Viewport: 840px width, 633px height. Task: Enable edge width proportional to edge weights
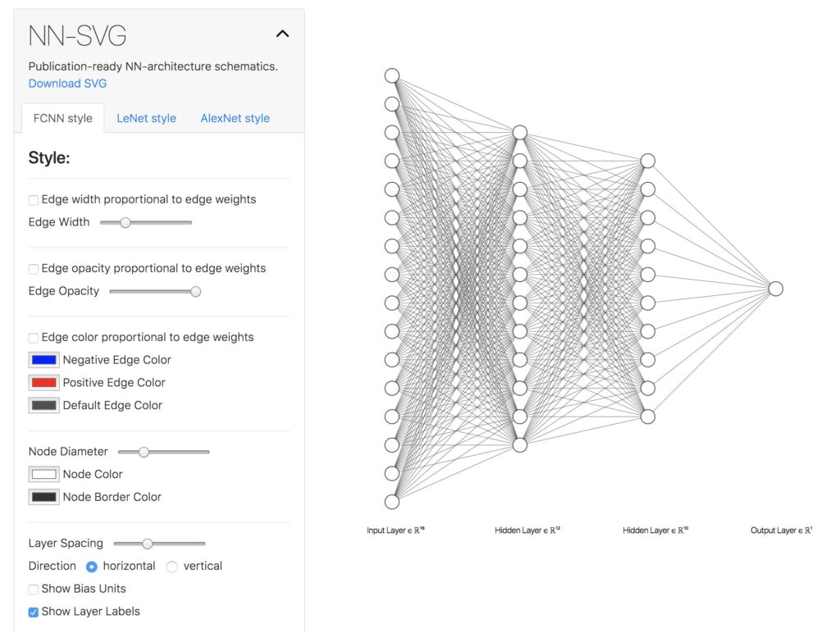[x=33, y=199]
